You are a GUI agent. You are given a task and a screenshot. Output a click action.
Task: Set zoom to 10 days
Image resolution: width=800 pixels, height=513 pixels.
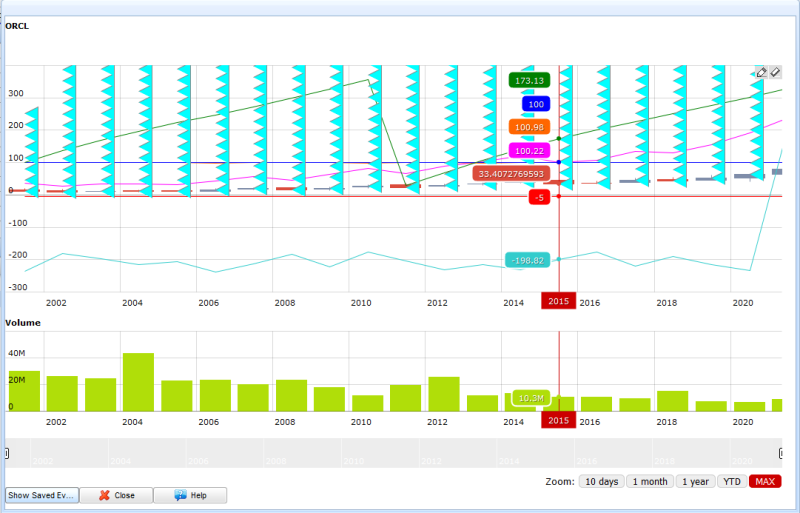point(602,481)
